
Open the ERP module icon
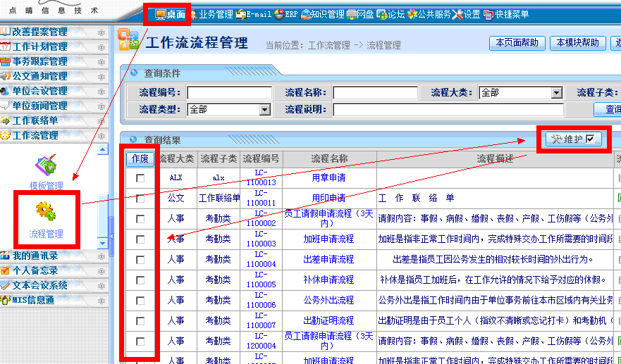(x=285, y=14)
